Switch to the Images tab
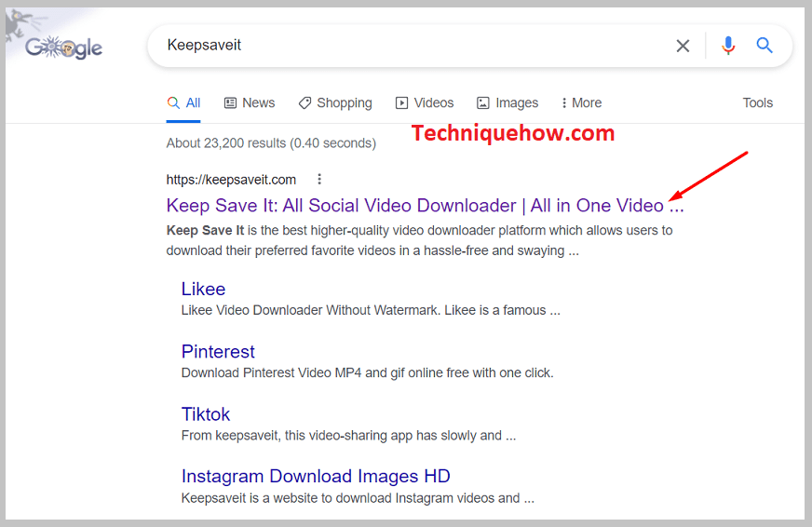812x527 pixels. click(x=507, y=103)
